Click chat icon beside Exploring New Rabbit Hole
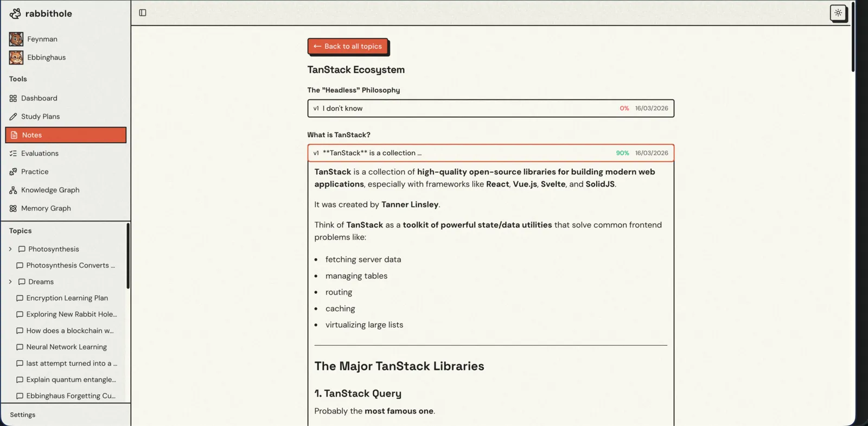868x426 pixels. [x=20, y=314]
